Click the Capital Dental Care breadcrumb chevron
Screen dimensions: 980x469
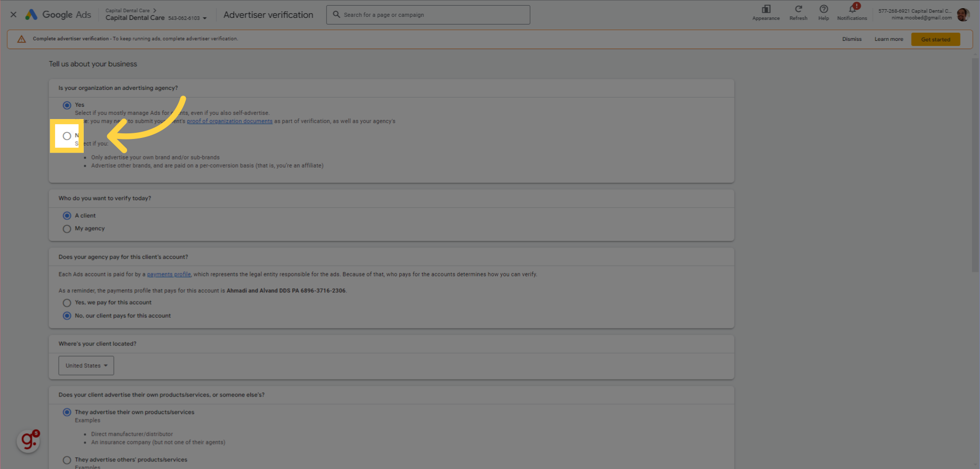click(155, 10)
